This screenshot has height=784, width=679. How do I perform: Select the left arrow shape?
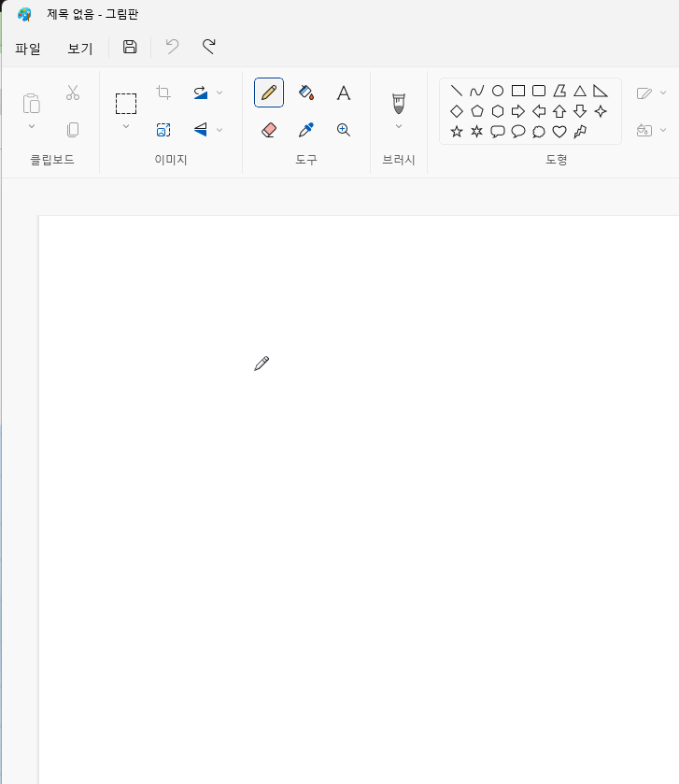coord(539,111)
